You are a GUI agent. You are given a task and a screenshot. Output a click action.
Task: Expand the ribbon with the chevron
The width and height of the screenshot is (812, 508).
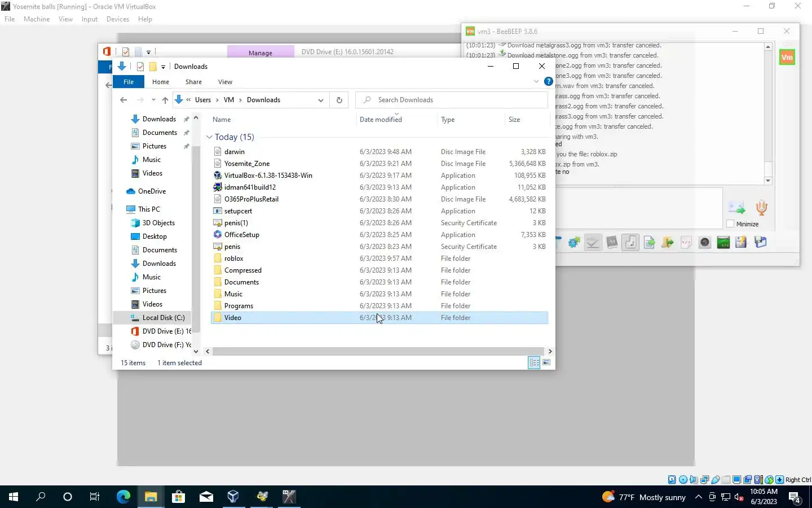click(x=536, y=82)
